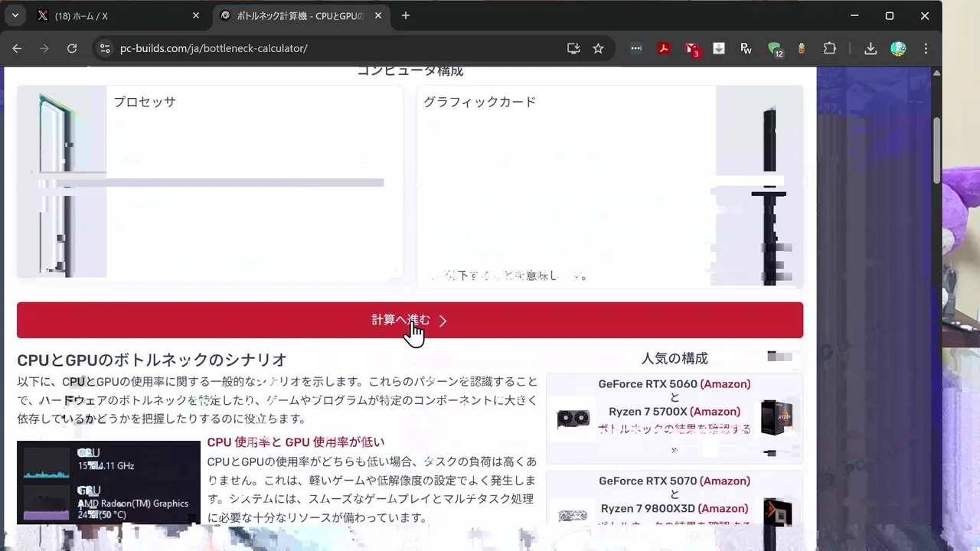Click the 人気の構成 heading
This screenshot has height=551, width=980.
click(675, 358)
